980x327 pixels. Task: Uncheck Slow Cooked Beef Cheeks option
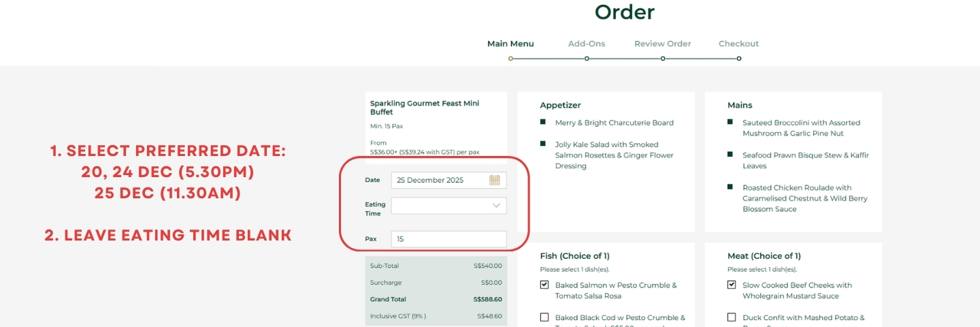pos(732,285)
